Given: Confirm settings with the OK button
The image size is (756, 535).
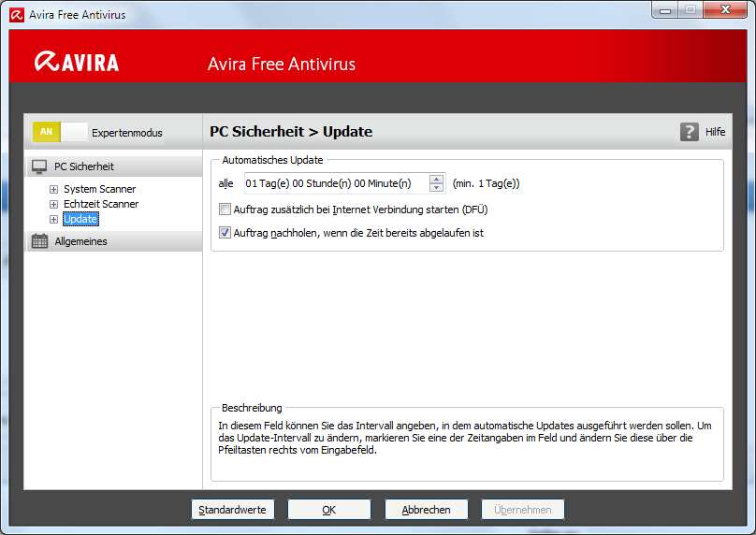Looking at the screenshot, I should pyautogui.click(x=329, y=510).
